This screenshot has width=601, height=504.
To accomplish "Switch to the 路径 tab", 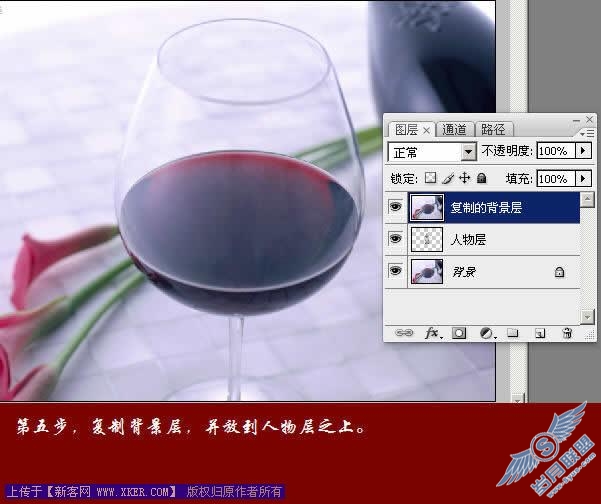I will [493, 130].
